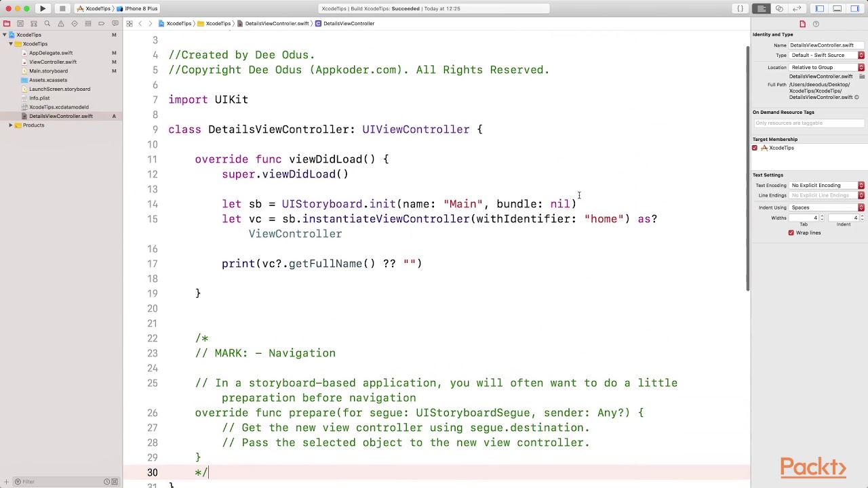Open AppDelegate.swift
The image size is (868, 488).
pyautogui.click(x=51, y=53)
